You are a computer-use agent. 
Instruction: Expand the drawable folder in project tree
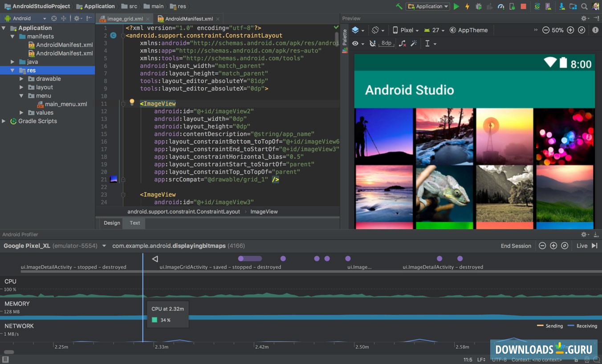coord(21,79)
